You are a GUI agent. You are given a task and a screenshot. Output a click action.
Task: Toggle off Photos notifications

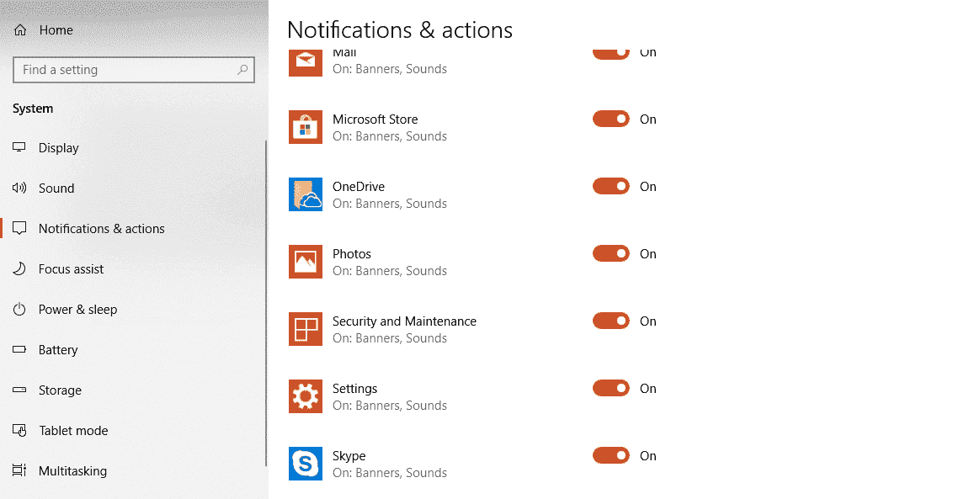coord(610,253)
